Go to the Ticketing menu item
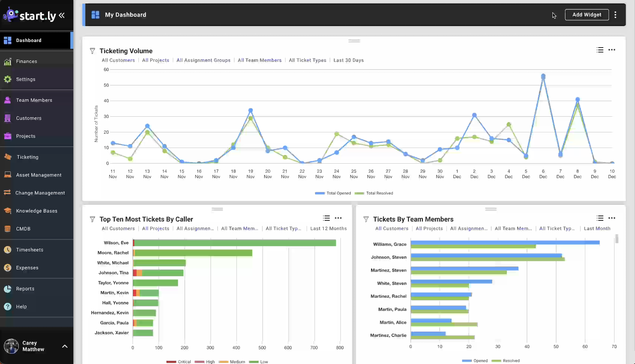Viewport: 635px width, 364px height. tap(27, 157)
